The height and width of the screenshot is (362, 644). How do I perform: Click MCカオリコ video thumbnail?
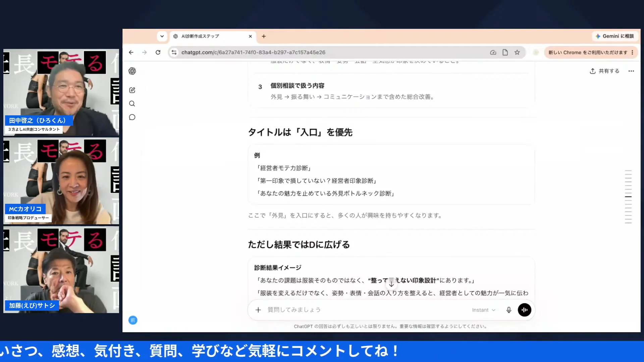pos(61,181)
